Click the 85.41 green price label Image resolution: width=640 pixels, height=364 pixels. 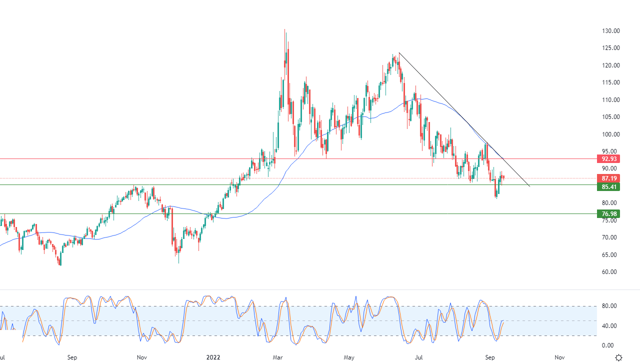608,187
